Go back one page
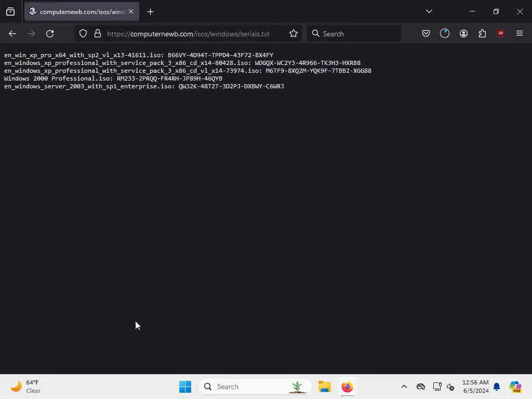 [12, 34]
